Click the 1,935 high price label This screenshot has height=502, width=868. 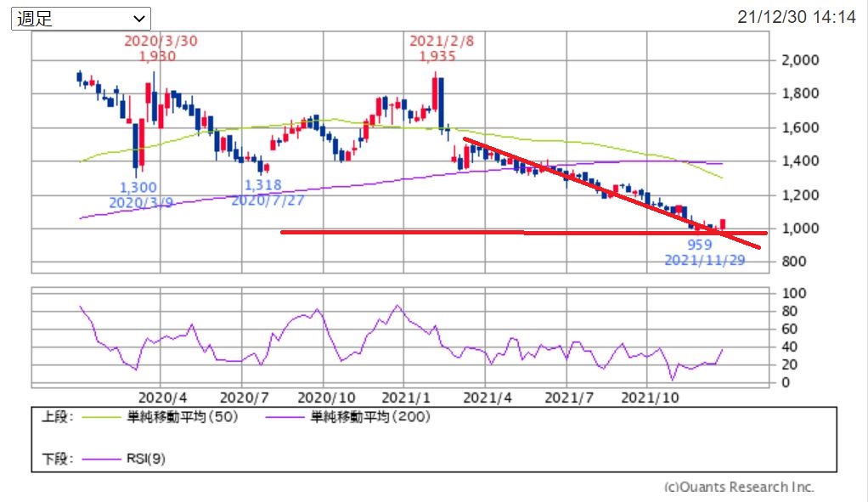pos(437,56)
